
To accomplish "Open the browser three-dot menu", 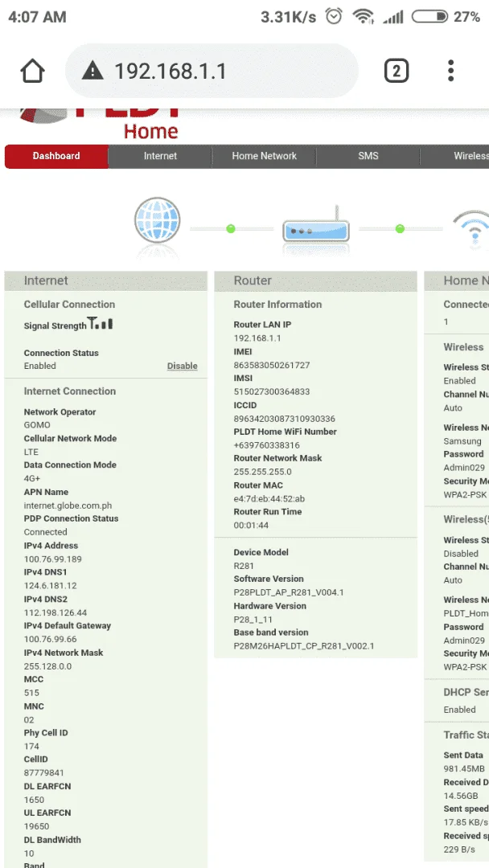I will (450, 71).
